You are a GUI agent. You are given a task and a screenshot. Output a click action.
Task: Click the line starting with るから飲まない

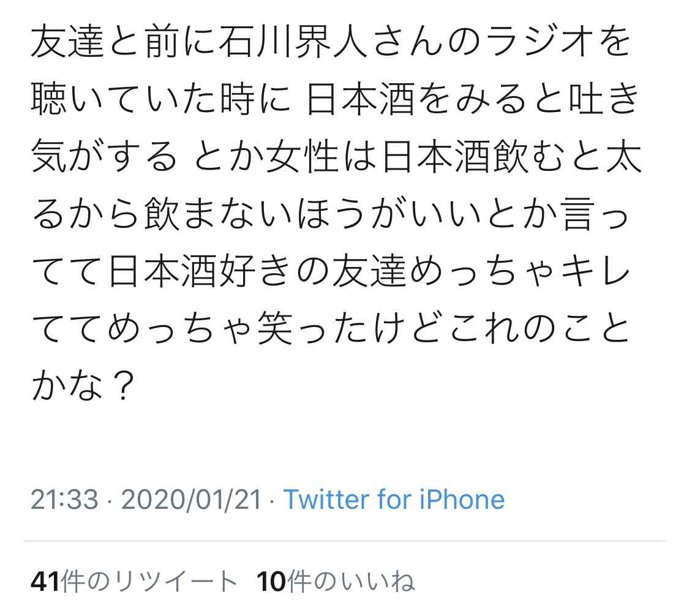pyautogui.click(x=331, y=213)
